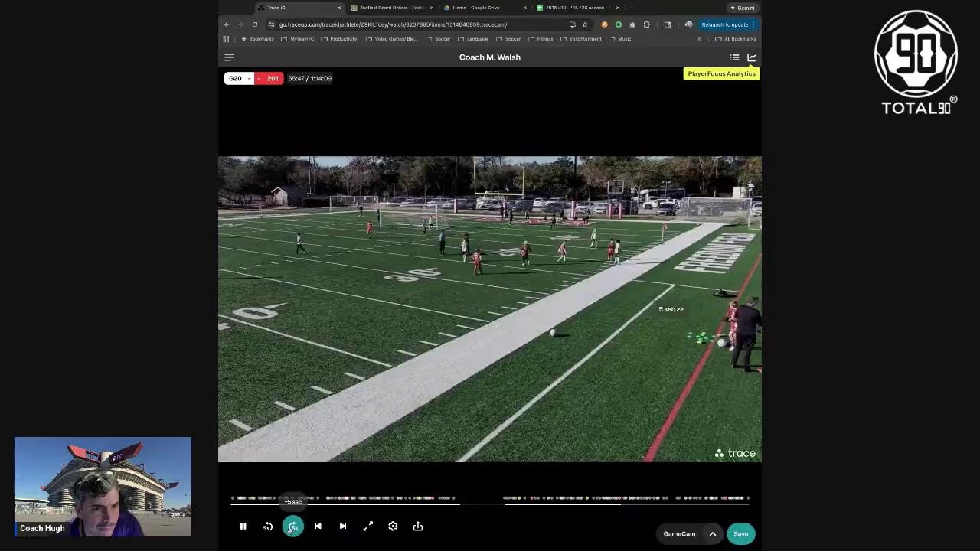
Task: Open a new browser tab
Action: click(632, 8)
